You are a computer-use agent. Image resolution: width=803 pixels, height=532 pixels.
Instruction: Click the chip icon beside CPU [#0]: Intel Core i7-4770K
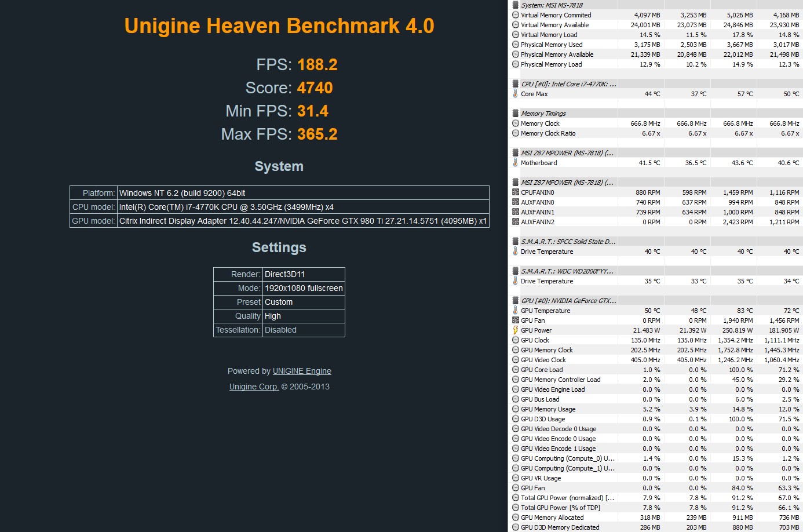[x=516, y=83]
